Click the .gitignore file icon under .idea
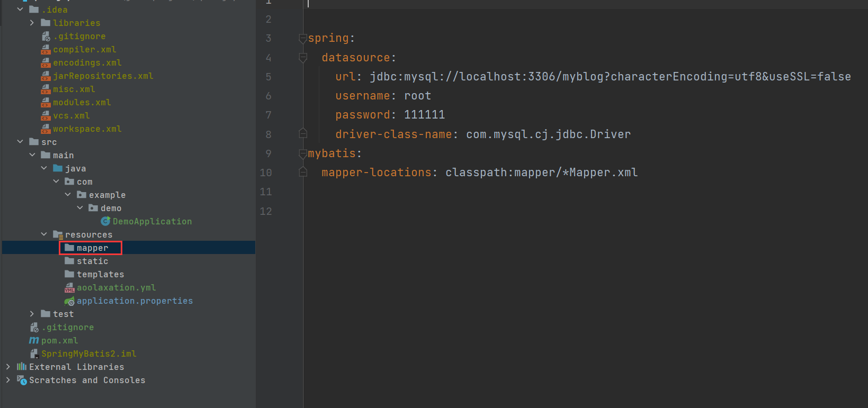This screenshot has width=868, height=408. pyautogui.click(x=46, y=36)
